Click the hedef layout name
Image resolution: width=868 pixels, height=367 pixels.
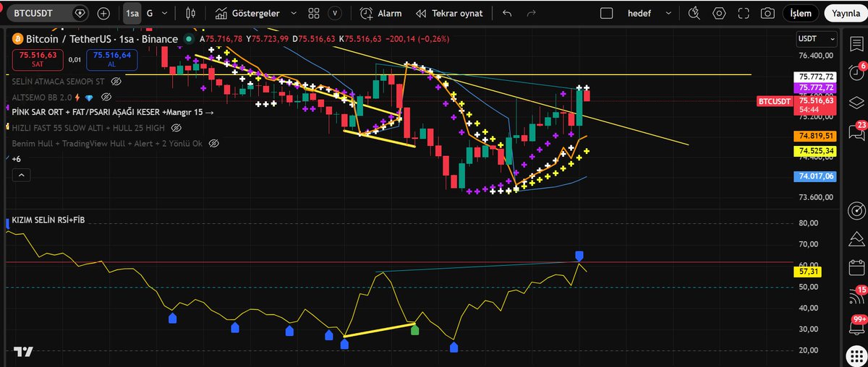pyautogui.click(x=639, y=13)
